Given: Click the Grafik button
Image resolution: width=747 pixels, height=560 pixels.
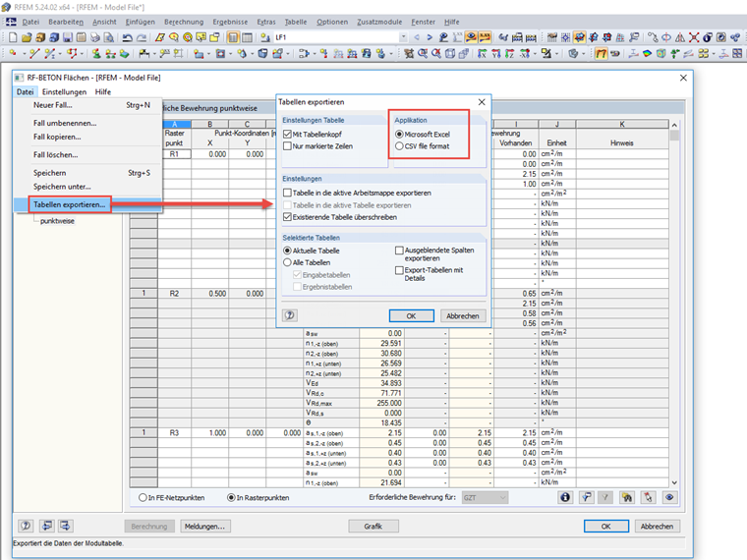Looking at the screenshot, I should click(373, 527).
